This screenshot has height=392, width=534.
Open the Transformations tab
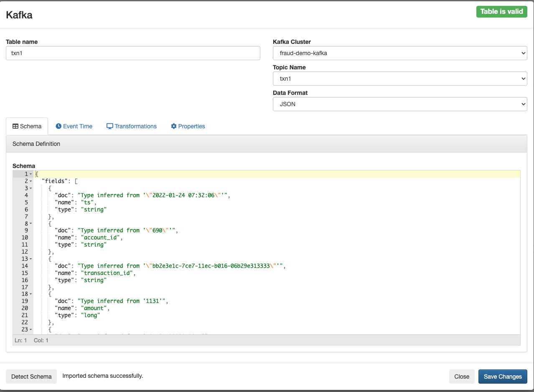[132, 126]
